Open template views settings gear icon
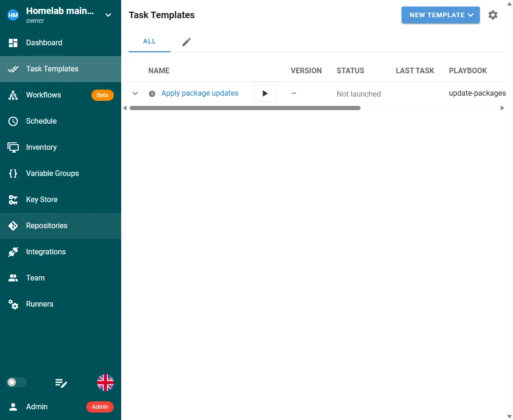This screenshot has height=420, width=513. 493,15
